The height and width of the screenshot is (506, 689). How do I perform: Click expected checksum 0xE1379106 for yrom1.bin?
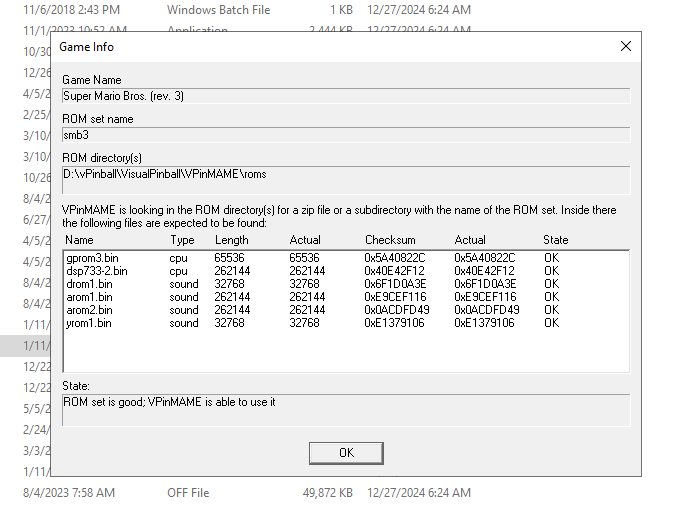[x=394, y=323]
